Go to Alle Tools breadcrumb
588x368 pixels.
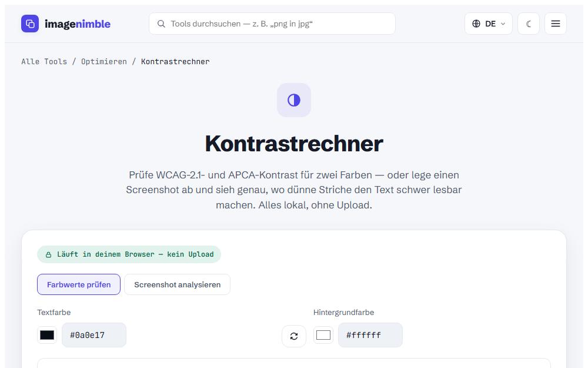tap(44, 62)
